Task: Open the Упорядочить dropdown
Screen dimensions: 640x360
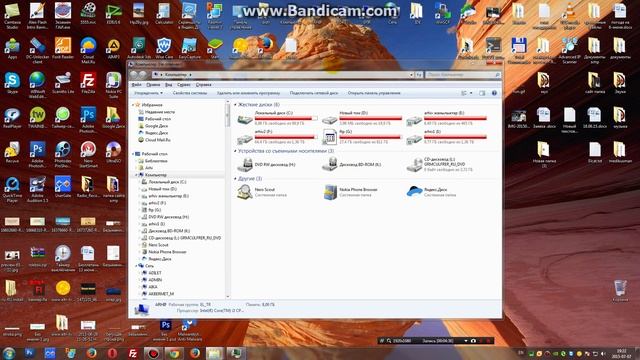Action: coord(149,93)
